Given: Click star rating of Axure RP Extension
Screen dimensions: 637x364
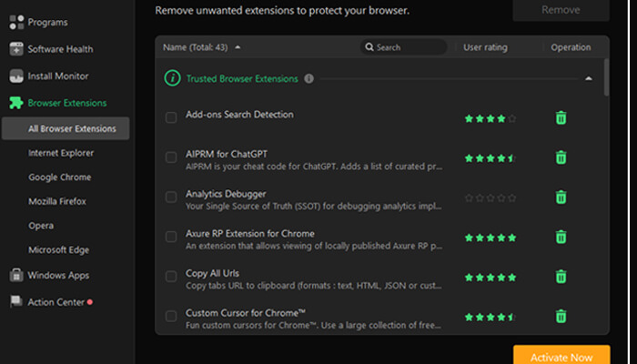Looking at the screenshot, I should coord(490,238).
